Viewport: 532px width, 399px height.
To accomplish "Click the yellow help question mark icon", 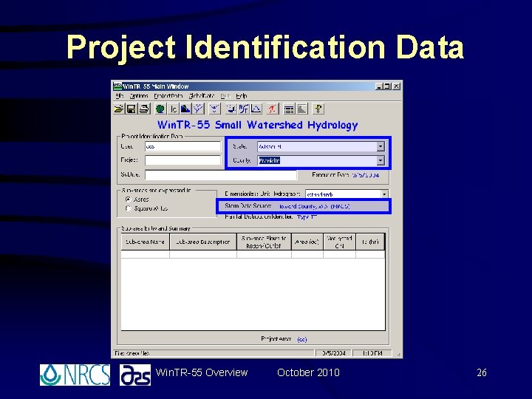I will point(318,109).
